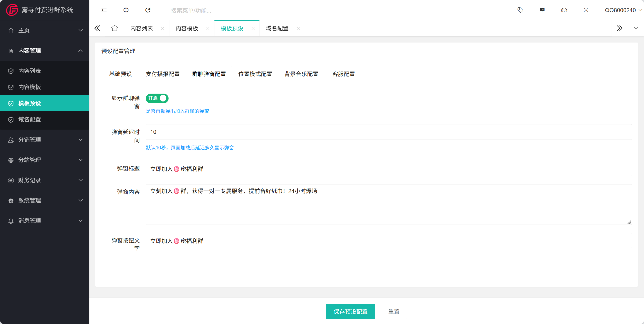Click the red logo icon at top-left
Image resolution: width=644 pixels, height=324 pixels.
tap(12, 10)
